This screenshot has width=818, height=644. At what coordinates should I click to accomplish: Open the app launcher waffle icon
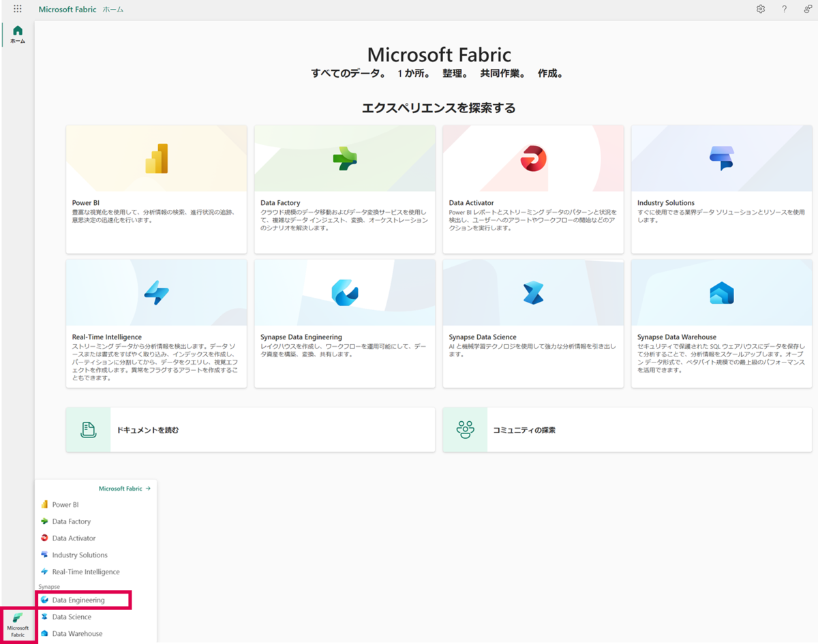pyautogui.click(x=18, y=9)
